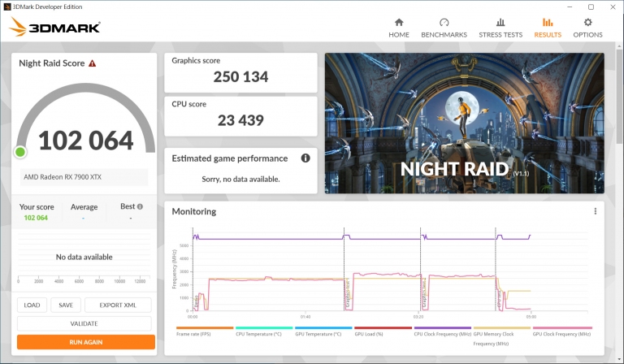Click the Night Raid score 102 064

pos(85,141)
